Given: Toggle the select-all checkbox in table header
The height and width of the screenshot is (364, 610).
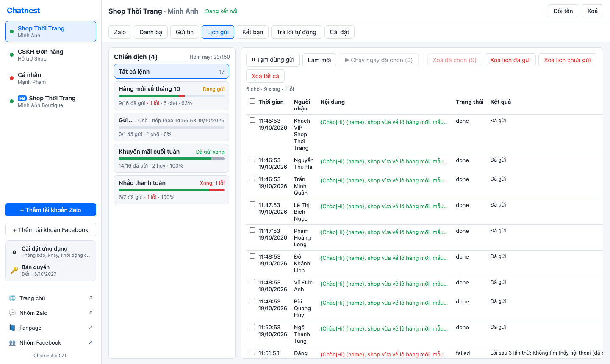Looking at the screenshot, I should [x=252, y=101].
